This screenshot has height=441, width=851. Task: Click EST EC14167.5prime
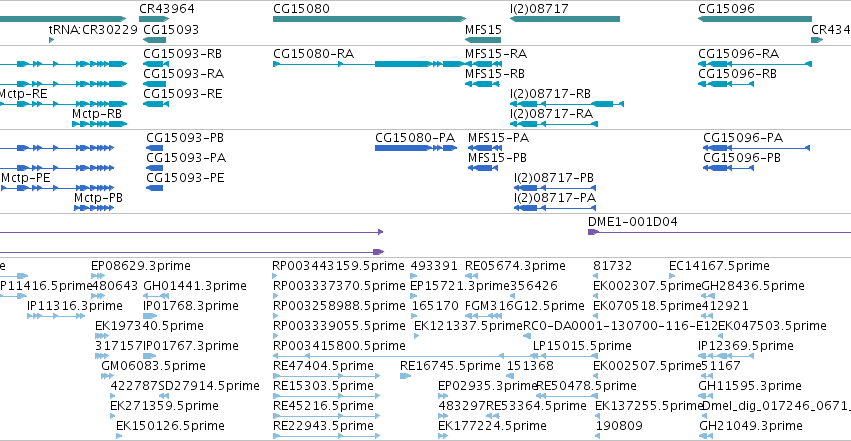click(719, 266)
